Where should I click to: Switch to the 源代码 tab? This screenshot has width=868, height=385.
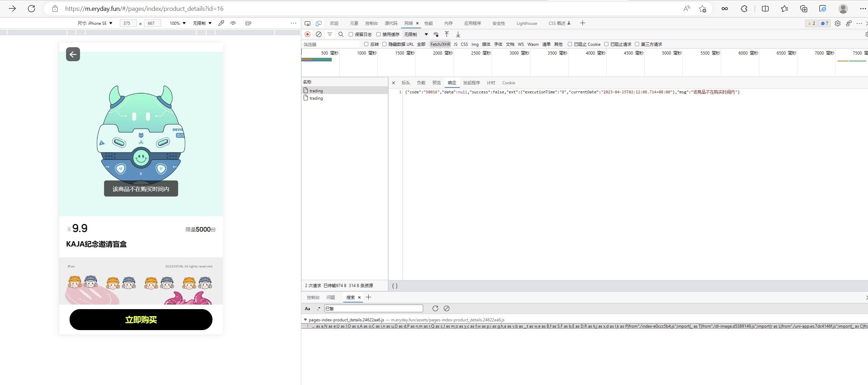pos(391,23)
